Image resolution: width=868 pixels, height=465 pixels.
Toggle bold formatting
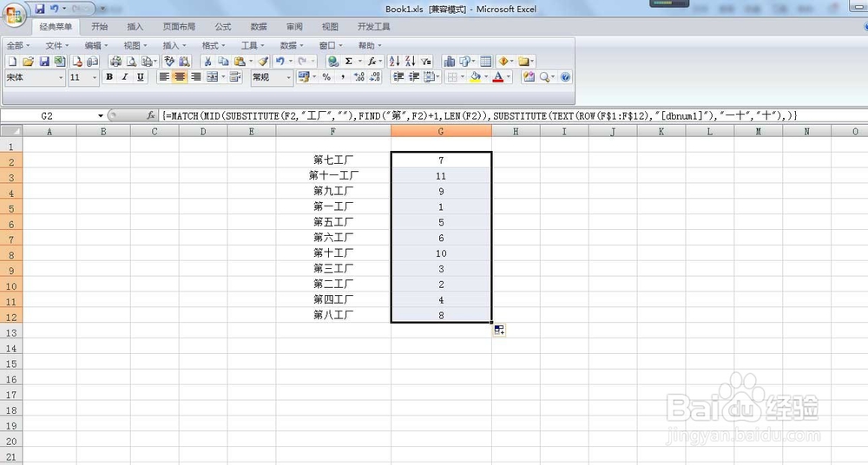tap(109, 77)
